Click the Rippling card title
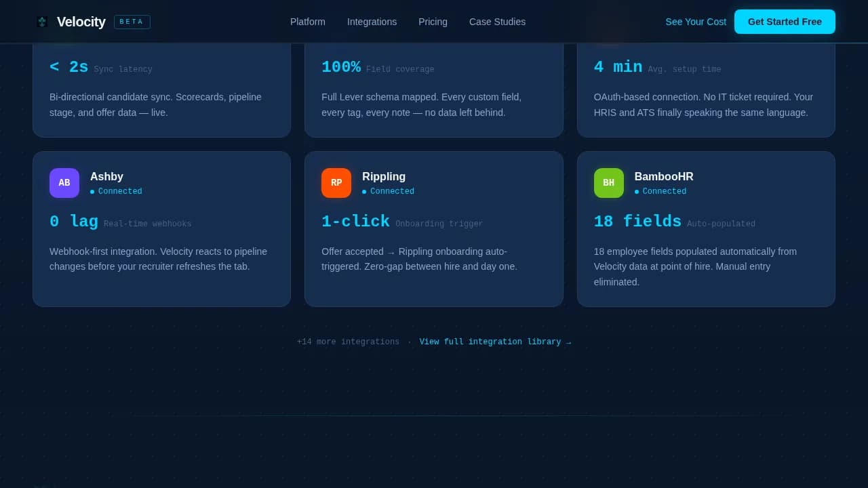The image size is (868, 488). [x=384, y=177]
